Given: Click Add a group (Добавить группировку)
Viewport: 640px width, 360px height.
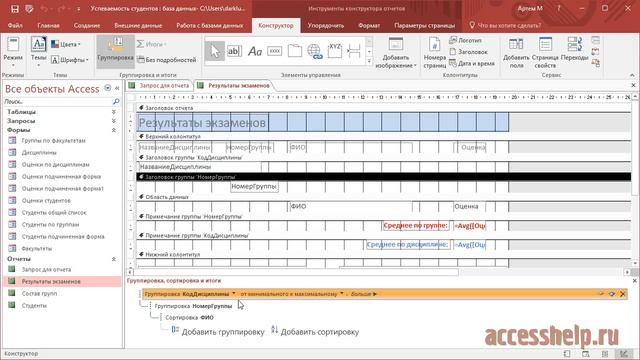Looking at the screenshot, I should pos(218,332).
